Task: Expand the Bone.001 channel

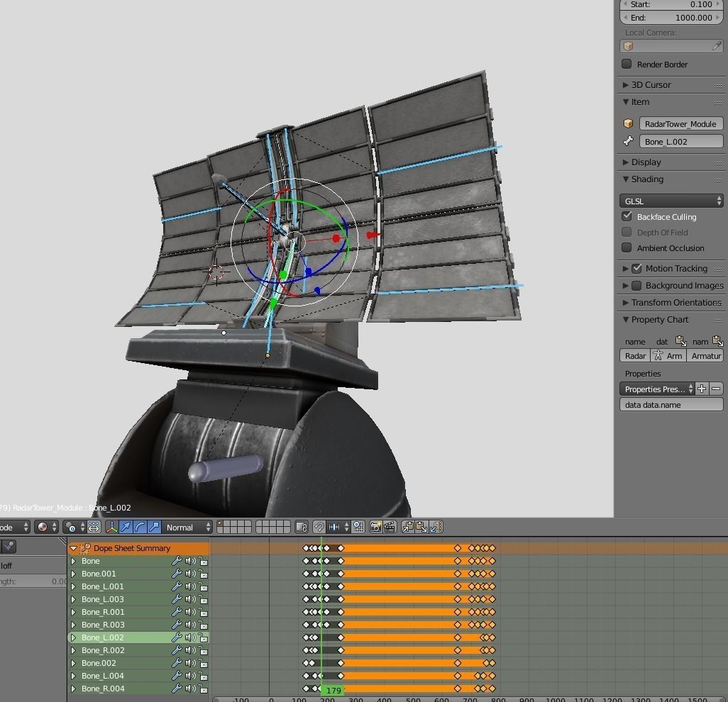Action: tap(73, 574)
